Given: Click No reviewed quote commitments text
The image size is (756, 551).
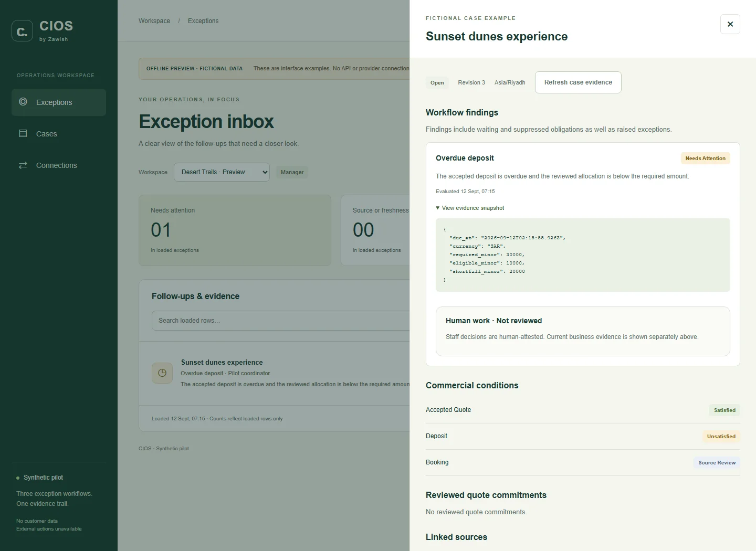Looking at the screenshot, I should pyautogui.click(x=476, y=512).
